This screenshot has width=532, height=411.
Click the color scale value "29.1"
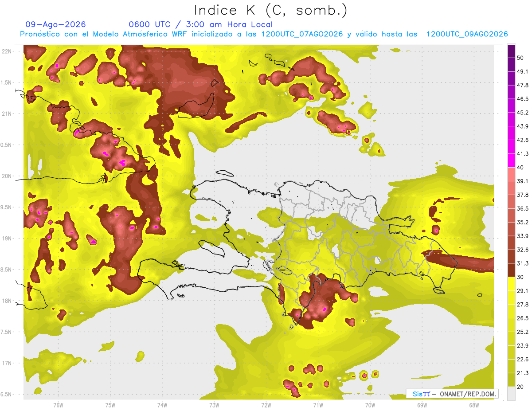click(523, 291)
